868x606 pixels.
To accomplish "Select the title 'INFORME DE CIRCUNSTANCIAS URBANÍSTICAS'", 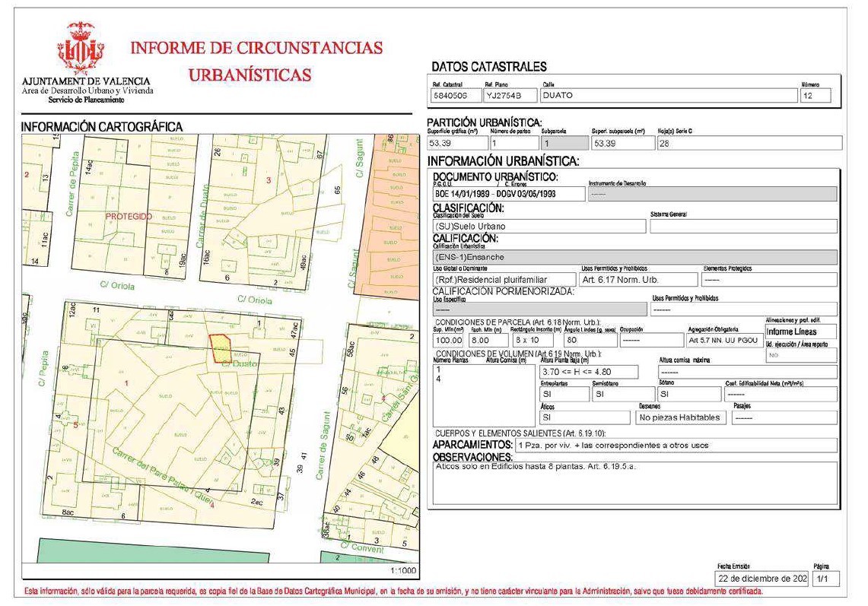I will pyautogui.click(x=256, y=61).
